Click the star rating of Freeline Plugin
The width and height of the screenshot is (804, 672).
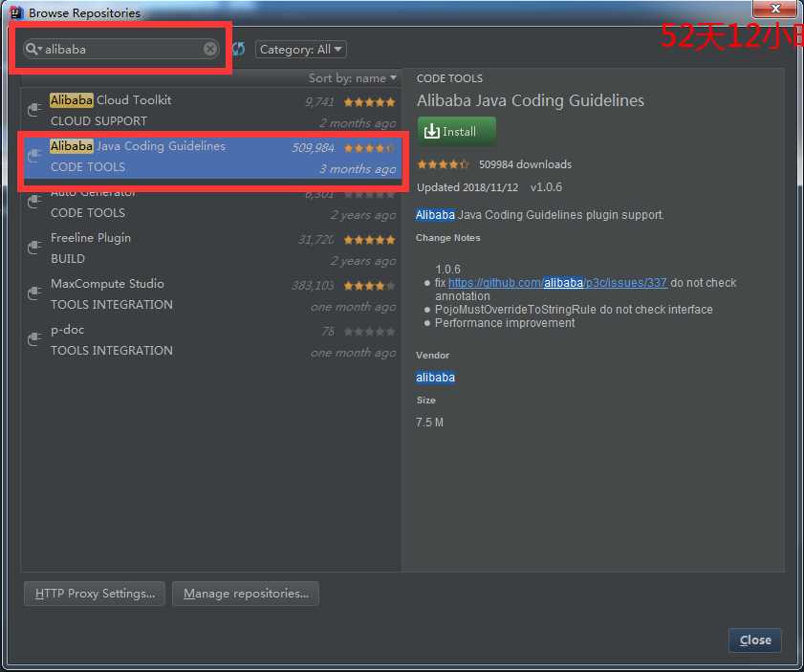pos(369,239)
